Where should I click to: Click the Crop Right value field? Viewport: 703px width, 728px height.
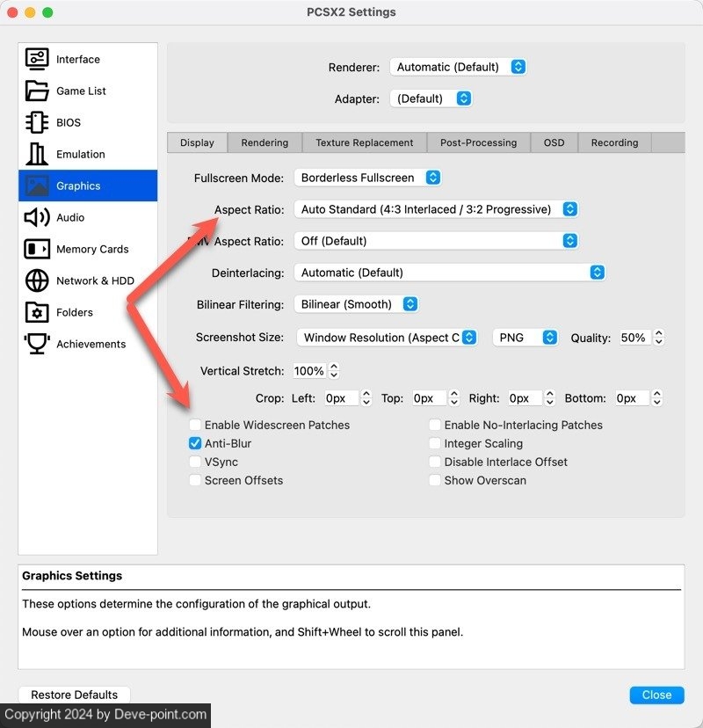525,398
